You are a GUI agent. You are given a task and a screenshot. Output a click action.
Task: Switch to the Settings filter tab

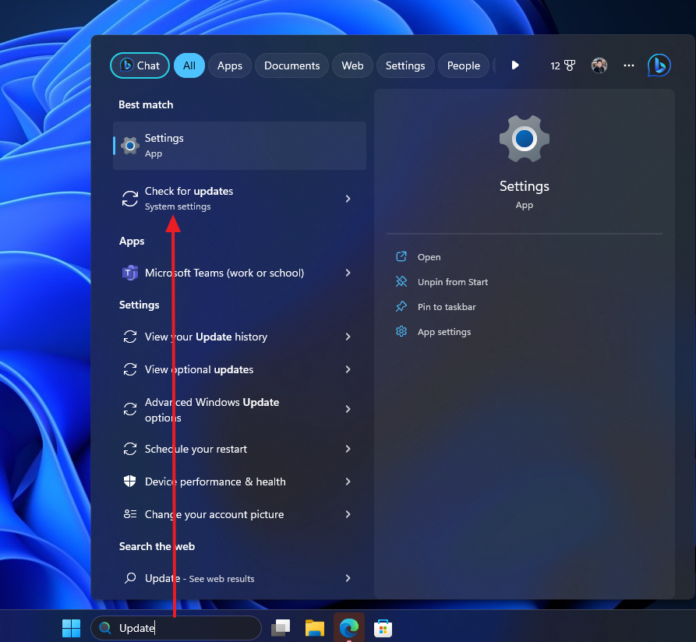coord(405,66)
